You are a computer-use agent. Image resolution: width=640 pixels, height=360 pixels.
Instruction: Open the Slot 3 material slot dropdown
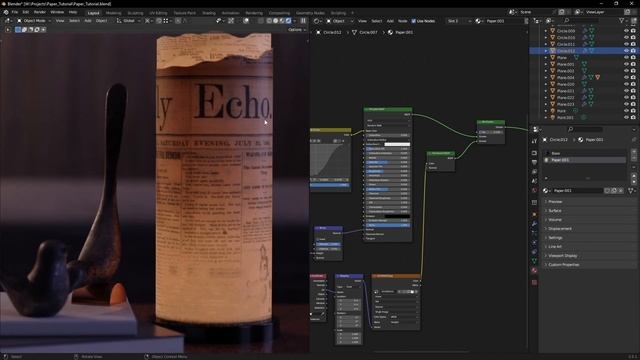[x=459, y=20]
